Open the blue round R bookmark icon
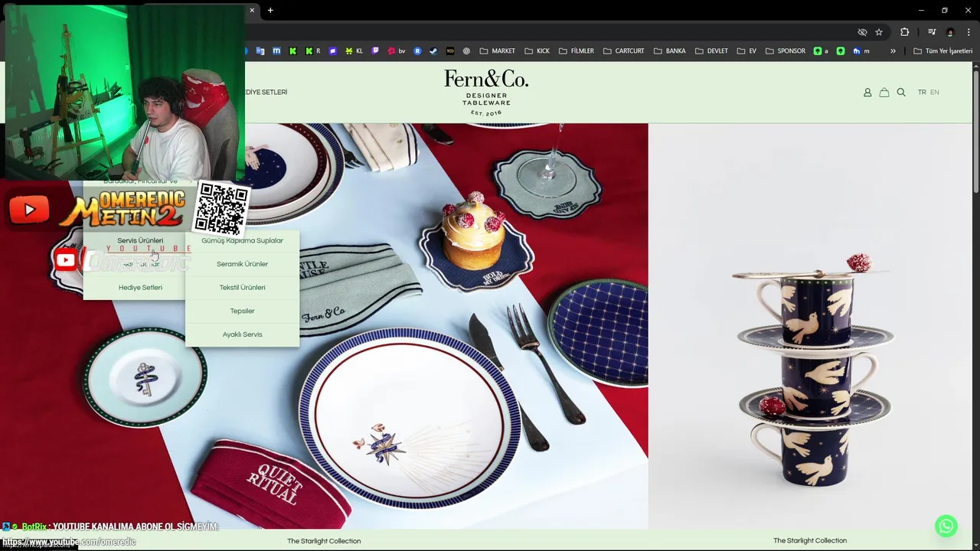The width and height of the screenshot is (980, 551). pos(417,51)
